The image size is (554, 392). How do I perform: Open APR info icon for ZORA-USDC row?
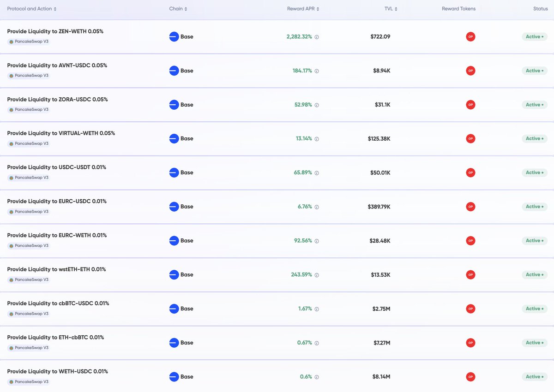click(x=317, y=105)
